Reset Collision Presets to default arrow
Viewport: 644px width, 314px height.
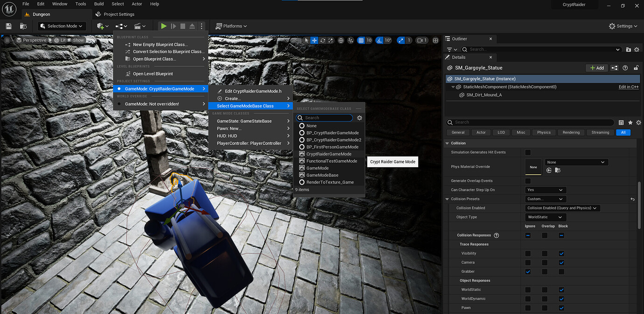[x=632, y=199]
